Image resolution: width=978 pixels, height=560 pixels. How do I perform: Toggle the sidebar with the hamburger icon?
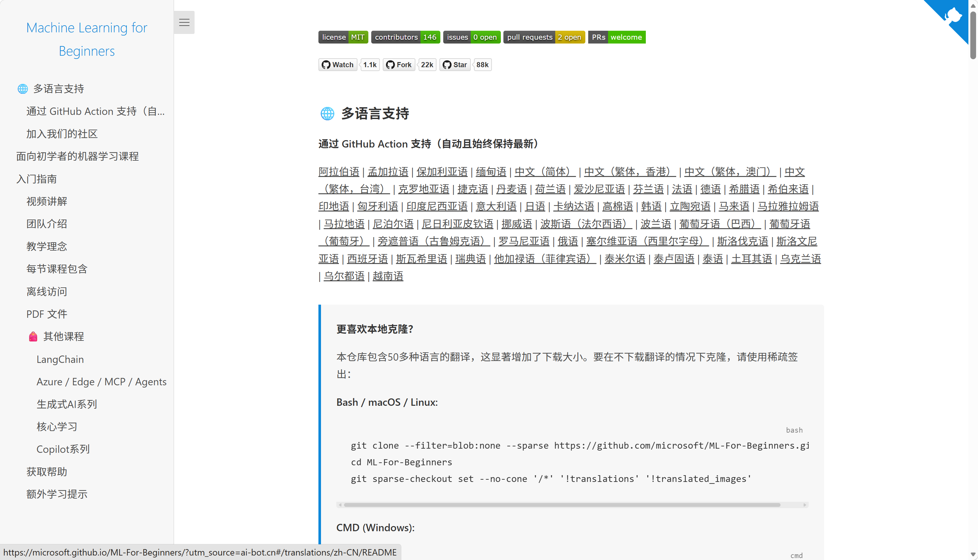tap(184, 22)
